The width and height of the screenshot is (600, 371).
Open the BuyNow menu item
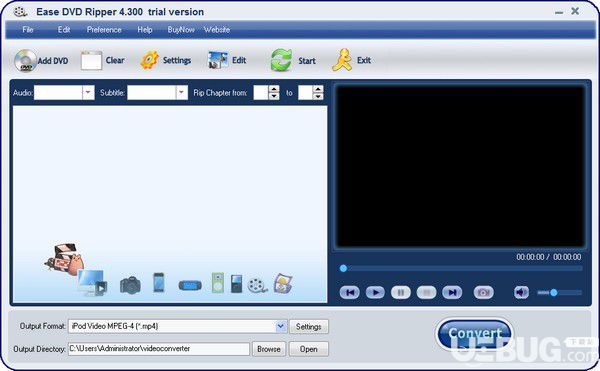(181, 29)
